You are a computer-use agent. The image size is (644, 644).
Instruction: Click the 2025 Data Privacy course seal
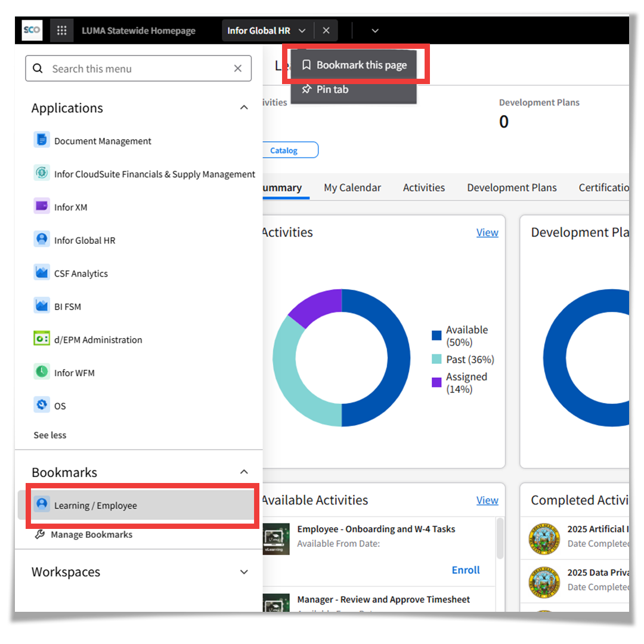[544, 583]
